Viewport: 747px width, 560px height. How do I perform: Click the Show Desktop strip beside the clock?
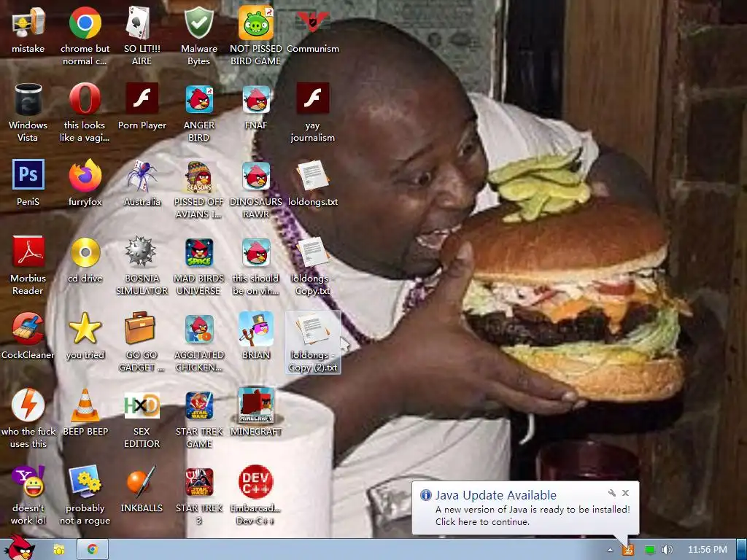(x=742, y=550)
